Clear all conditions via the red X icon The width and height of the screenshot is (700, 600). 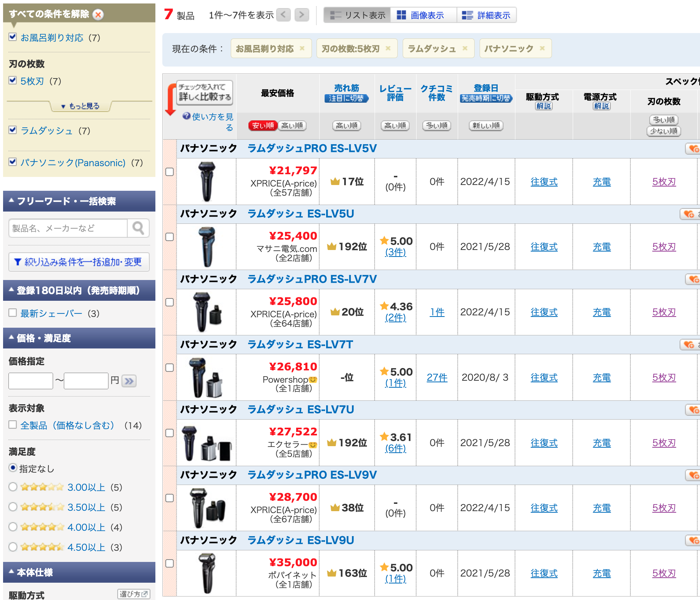click(98, 15)
